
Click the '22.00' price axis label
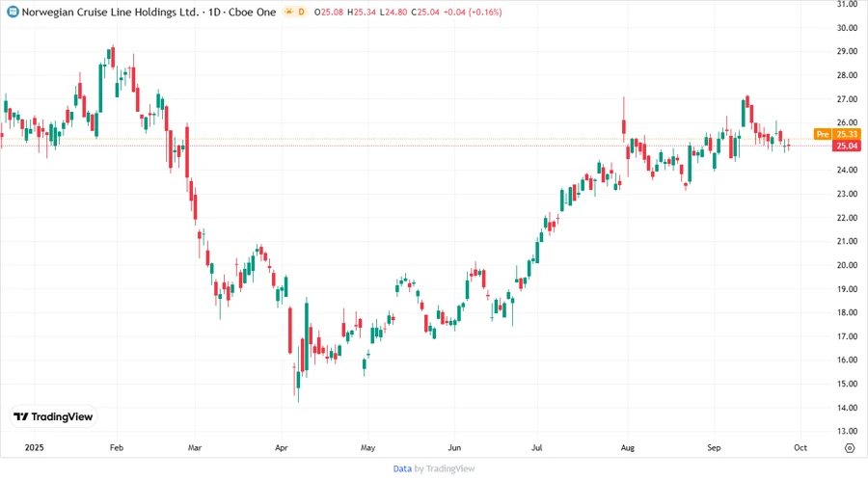click(847, 218)
